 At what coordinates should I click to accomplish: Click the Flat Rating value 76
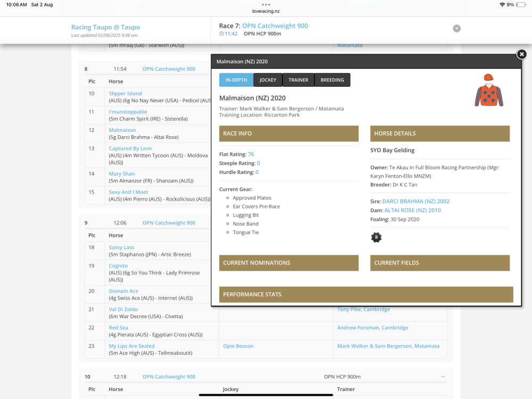[251, 154]
